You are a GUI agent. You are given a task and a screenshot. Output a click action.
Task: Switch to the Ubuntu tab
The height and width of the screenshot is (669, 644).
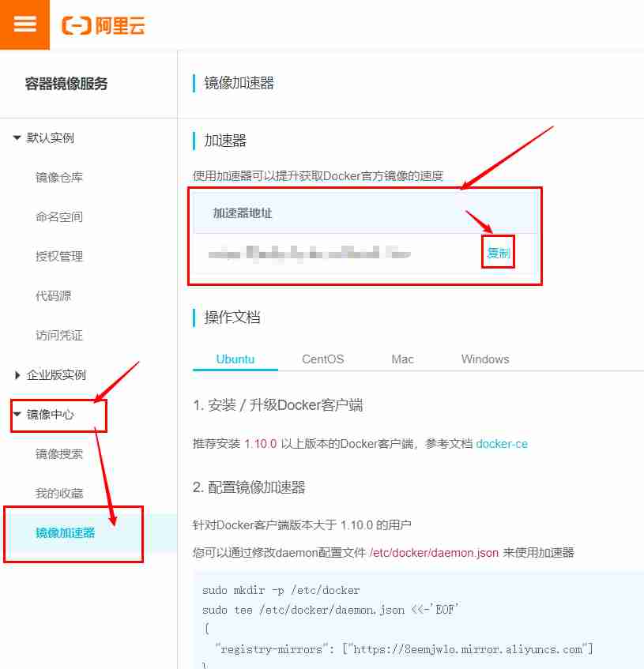(235, 359)
